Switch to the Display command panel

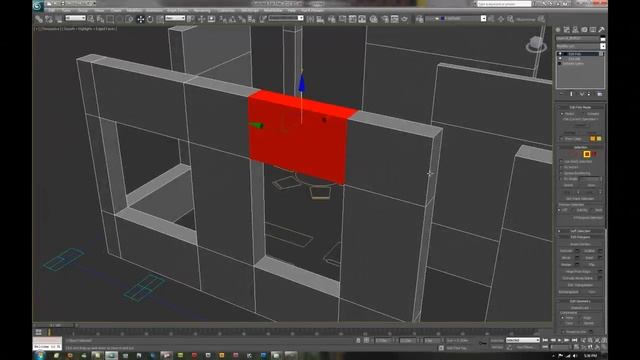[x=593, y=29]
